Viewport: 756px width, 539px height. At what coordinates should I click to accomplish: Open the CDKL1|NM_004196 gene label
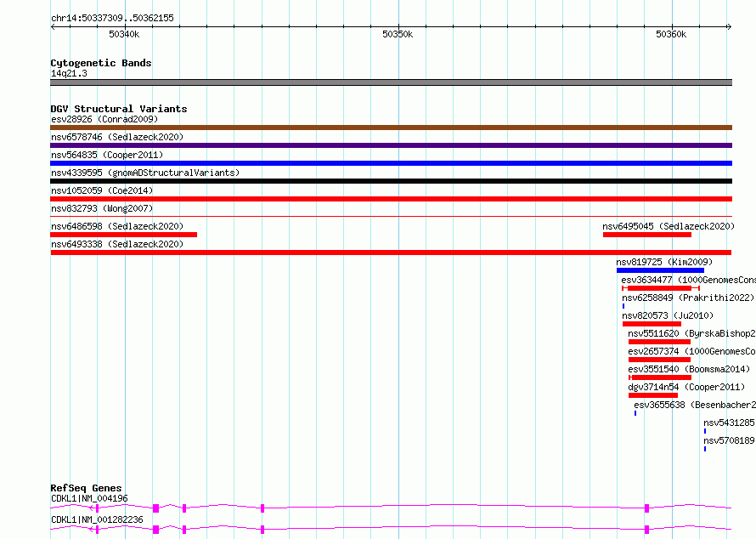[89, 498]
